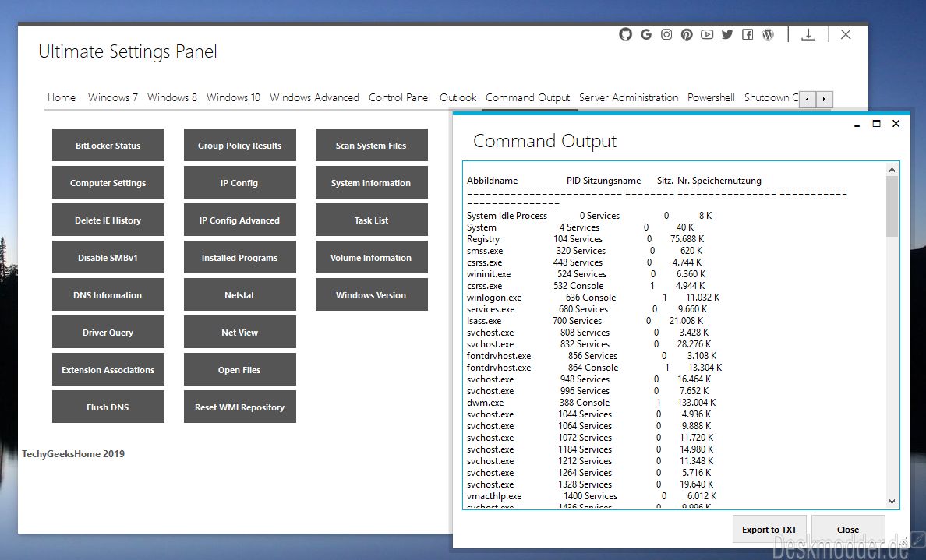Click the Twitter bird icon

point(727,34)
